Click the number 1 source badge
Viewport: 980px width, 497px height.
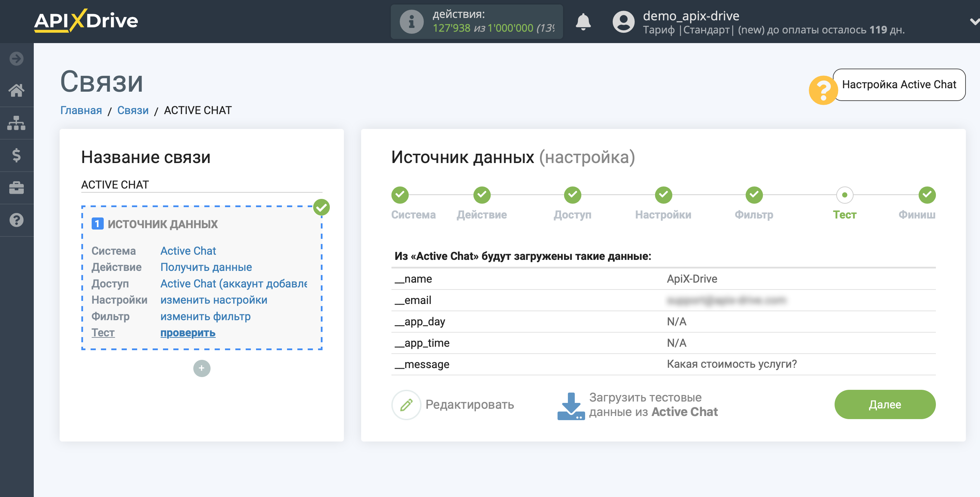(x=98, y=224)
